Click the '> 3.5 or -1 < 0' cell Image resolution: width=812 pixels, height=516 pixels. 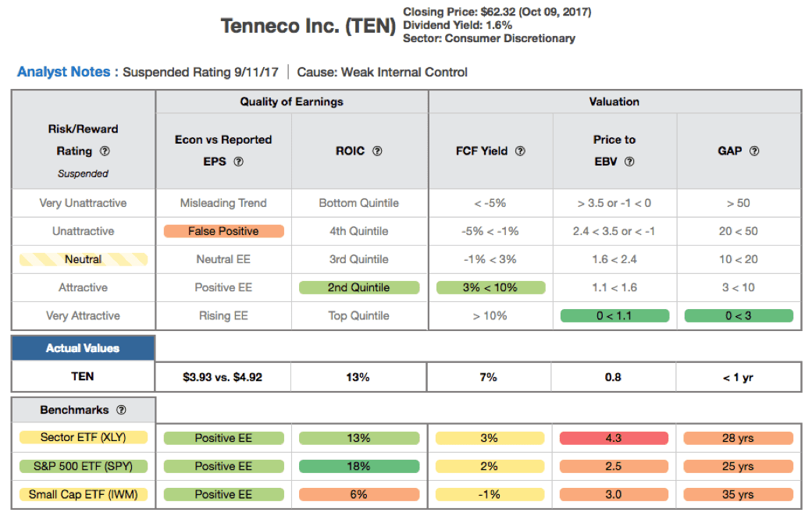coord(614,203)
